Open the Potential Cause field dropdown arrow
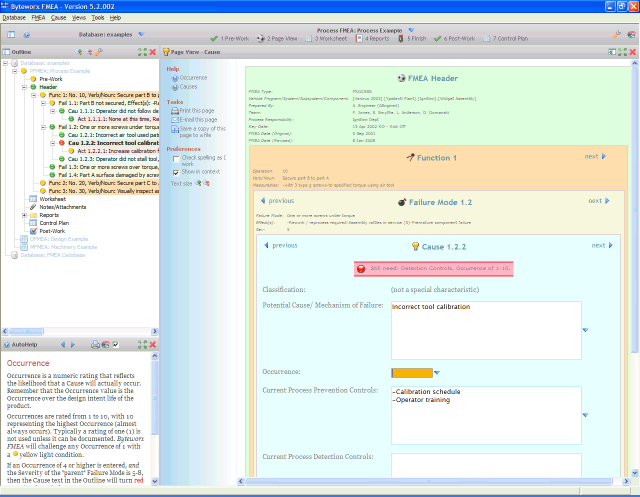Viewport: 640px width, 497px height. 585,330
